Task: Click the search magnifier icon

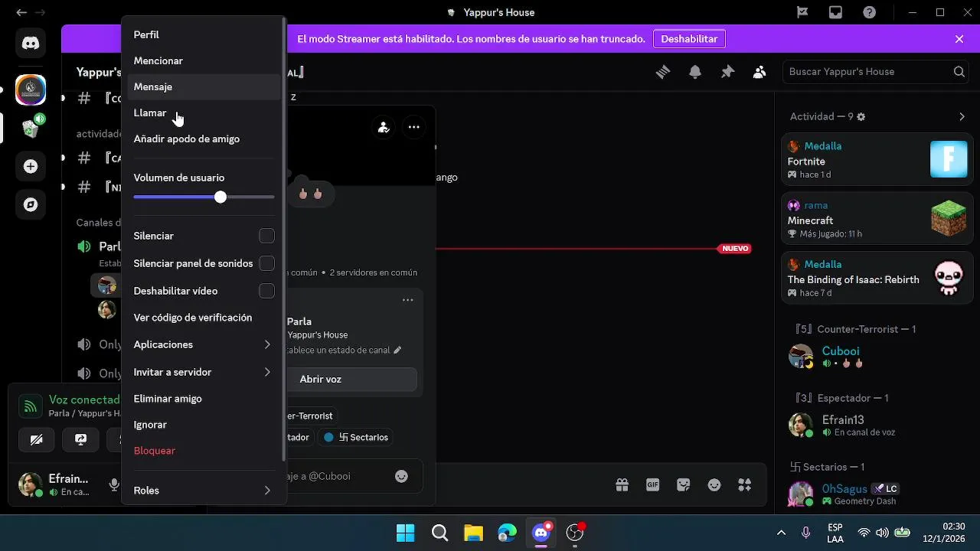Action: (x=959, y=72)
